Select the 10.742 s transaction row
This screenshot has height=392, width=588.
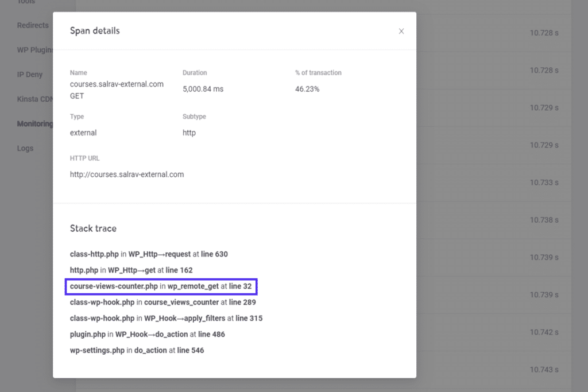pos(544,332)
